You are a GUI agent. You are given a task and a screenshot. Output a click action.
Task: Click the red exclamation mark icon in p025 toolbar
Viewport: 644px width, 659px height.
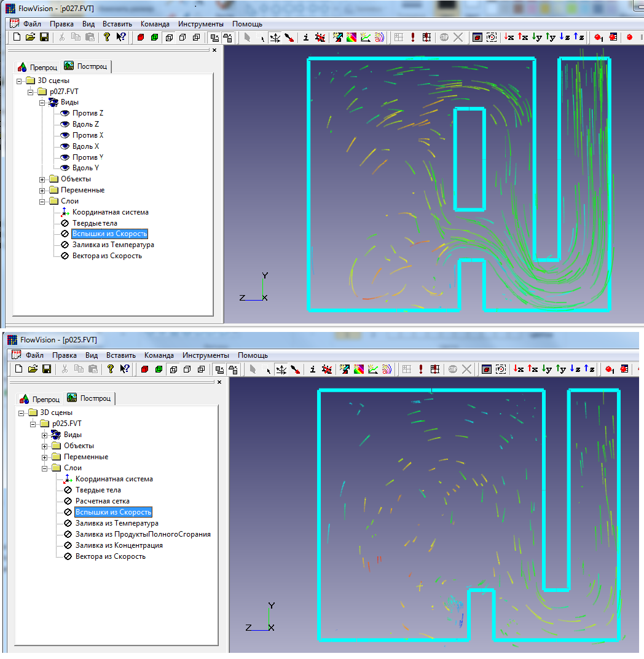click(421, 369)
